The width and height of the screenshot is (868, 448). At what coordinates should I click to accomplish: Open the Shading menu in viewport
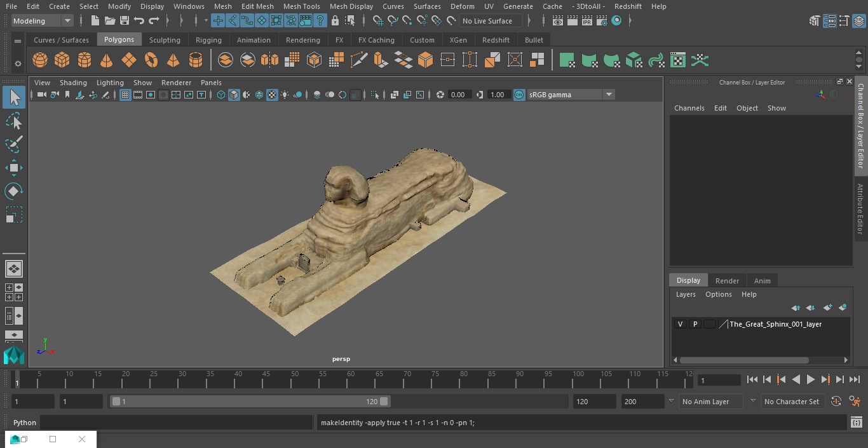click(x=73, y=83)
